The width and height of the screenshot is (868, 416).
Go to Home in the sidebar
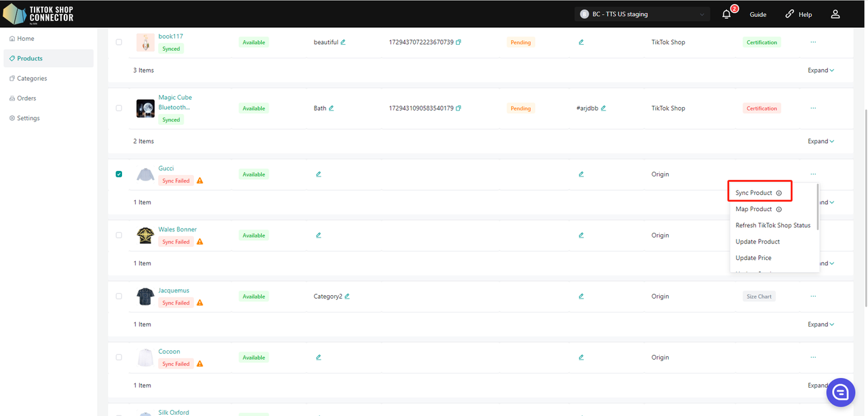tap(48, 39)
